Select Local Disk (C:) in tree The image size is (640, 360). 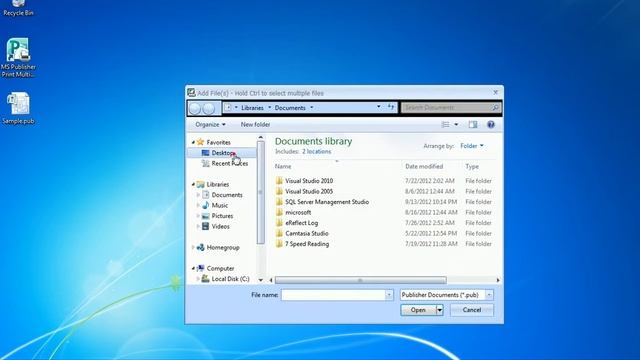[x=226, y=279]
